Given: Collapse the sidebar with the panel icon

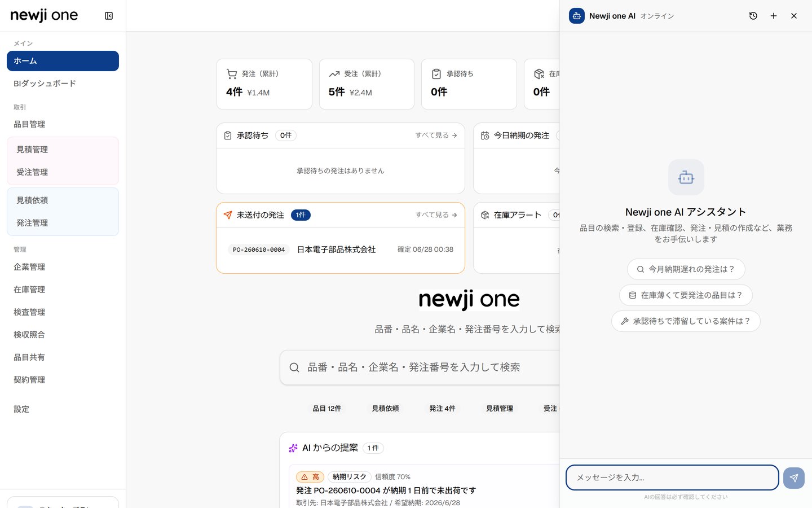Looking at the screenshot, I should pyautogui.click(x=109, y=16).
